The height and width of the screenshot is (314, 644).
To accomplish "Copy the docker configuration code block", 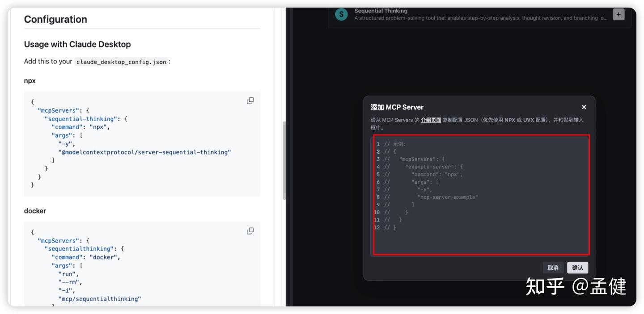I will 250,231.
